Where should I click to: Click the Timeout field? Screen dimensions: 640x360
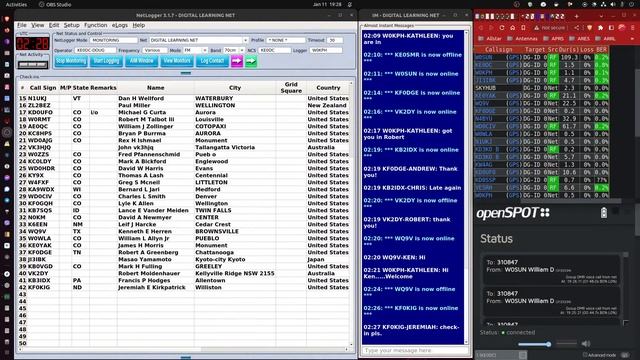tap(335, 40)
